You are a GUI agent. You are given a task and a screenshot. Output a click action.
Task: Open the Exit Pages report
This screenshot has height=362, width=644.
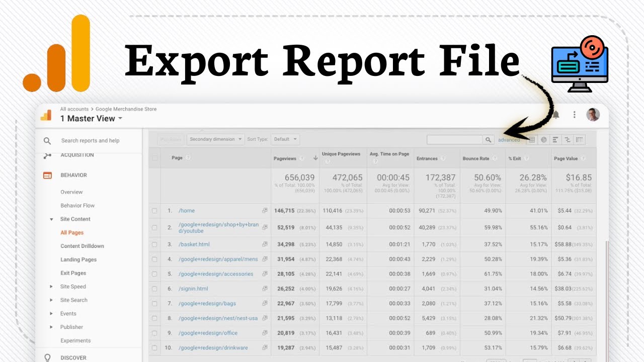(73, 273)
